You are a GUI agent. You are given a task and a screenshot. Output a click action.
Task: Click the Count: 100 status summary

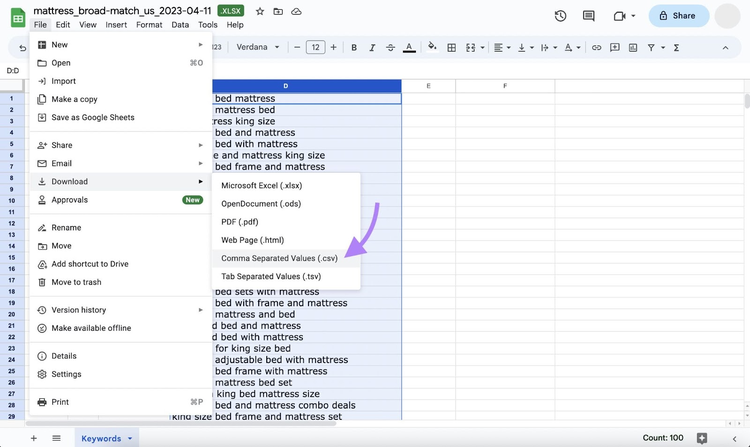click(x=662, y=438)
